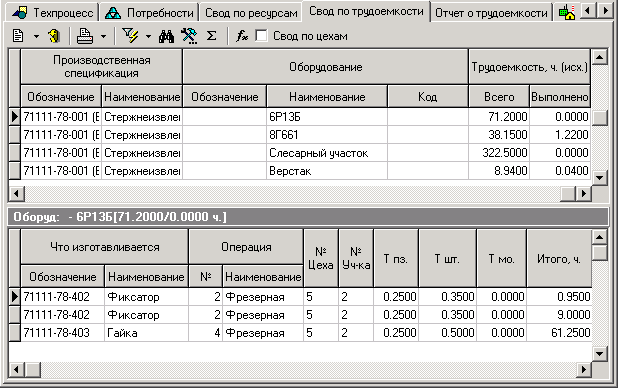Select the 'Гайка' row in lower table

[305, 333]
